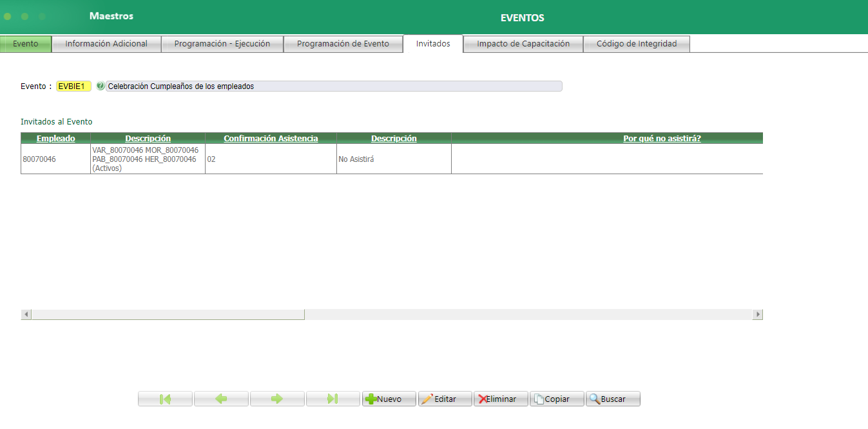Click the horizontal scrollbar left arrow
This screenshot has width=868, height=429.
click(x=26, y=314)
